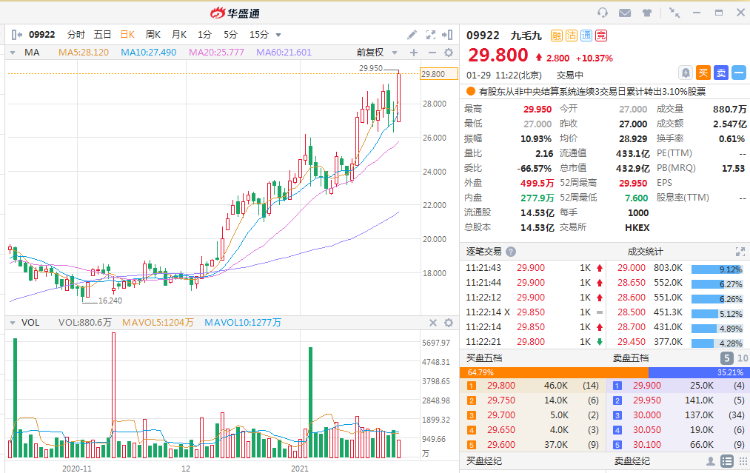
Task: Click the price alert bell icon
Action: pyautogui.click(x=685, y=72)
